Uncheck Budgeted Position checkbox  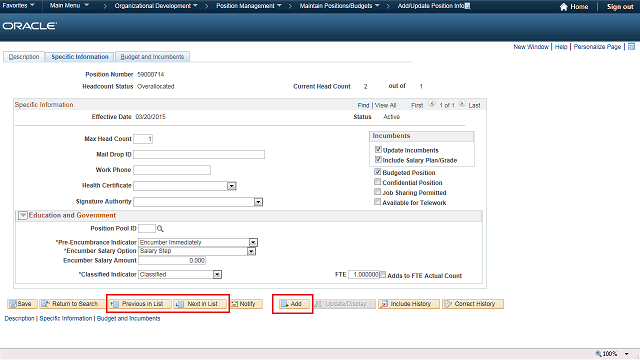(x=378, y=172)
